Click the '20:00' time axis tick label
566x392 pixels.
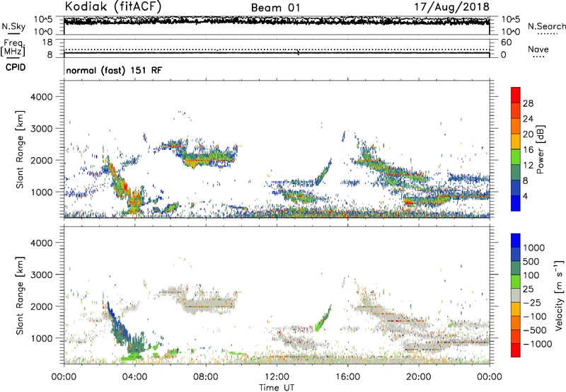coord(418,377)
